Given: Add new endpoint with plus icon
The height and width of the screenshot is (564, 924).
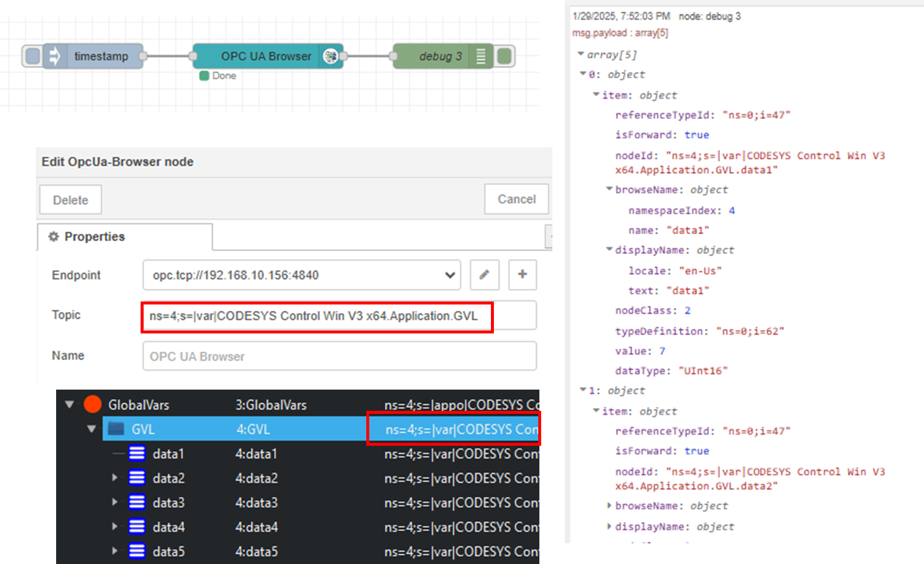Looking at the screenshot, I should 522,274.
